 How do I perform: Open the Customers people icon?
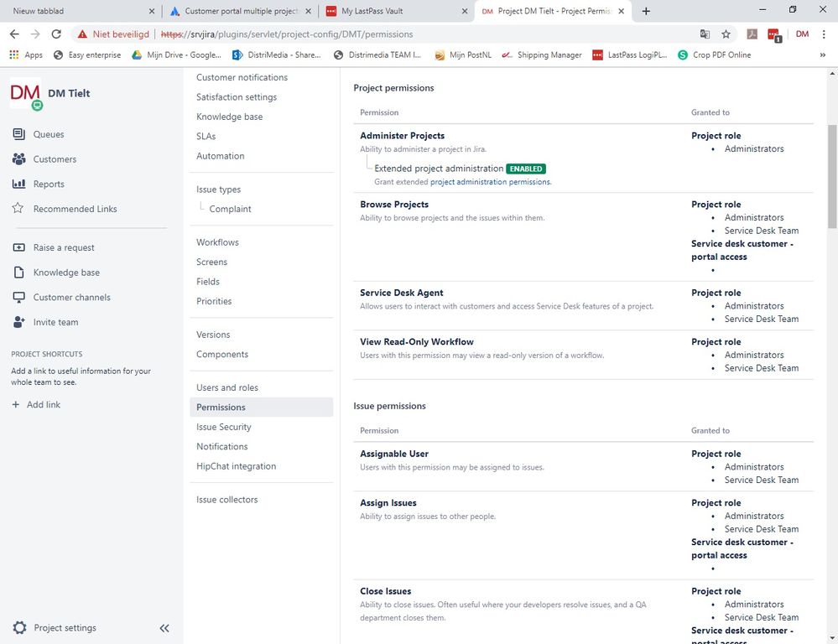[x=18, y=158]
